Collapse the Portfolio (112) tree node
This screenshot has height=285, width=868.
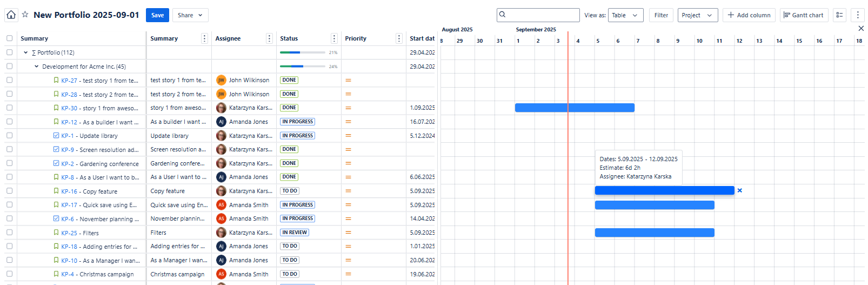tap(25, 52)
